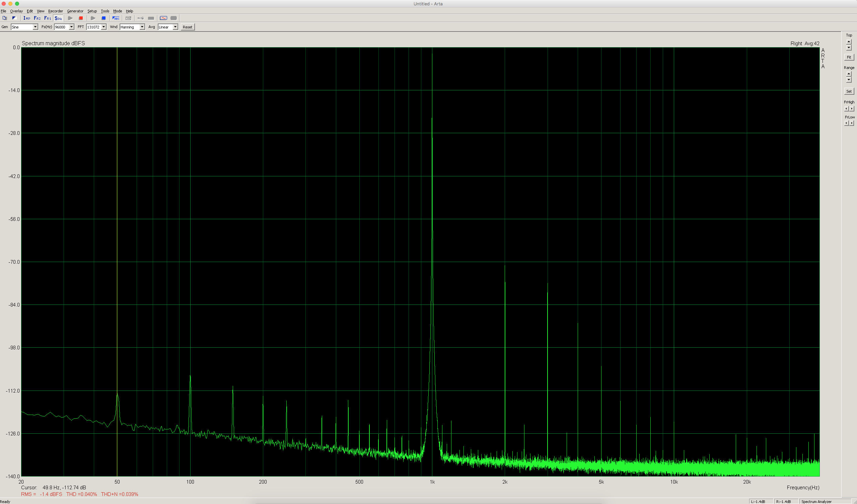Open the Overlay menu
Viewport: 857px width, 504px height.
point(16,11)
